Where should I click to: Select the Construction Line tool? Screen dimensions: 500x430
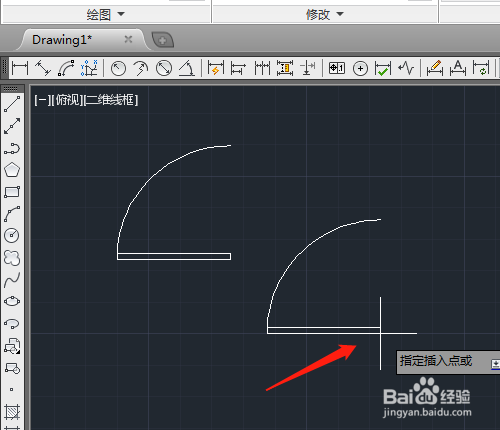pyautogui.click(x=12, y=126)
